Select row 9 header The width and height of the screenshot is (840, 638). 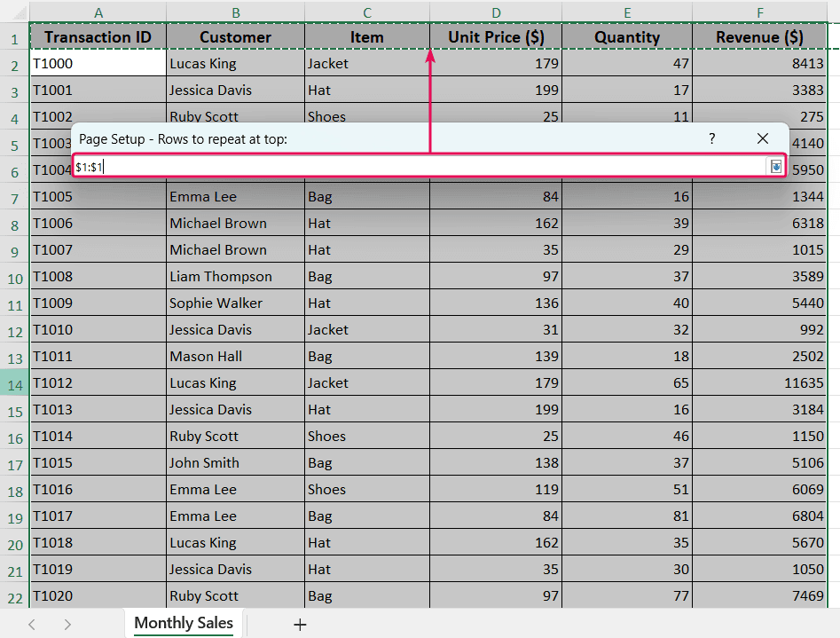[x=14, y=251]
